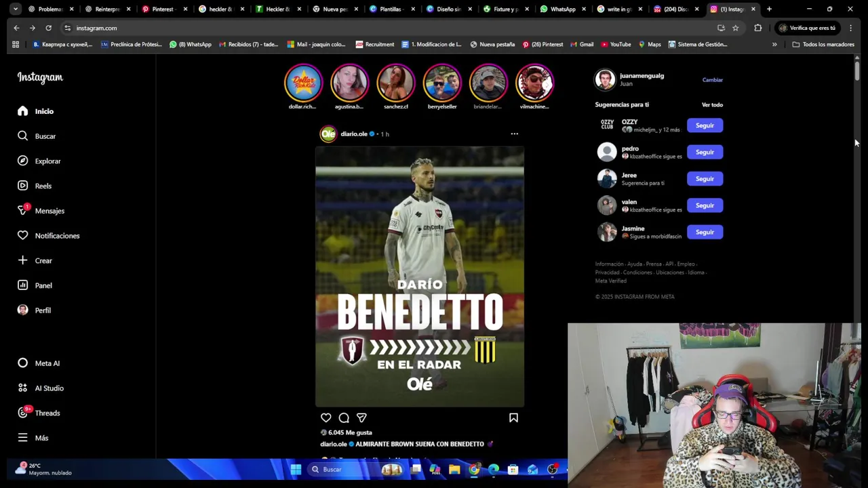This screenshot has height=488, width=868.
Task: Open the Benedetto post image
Action: 420,277
